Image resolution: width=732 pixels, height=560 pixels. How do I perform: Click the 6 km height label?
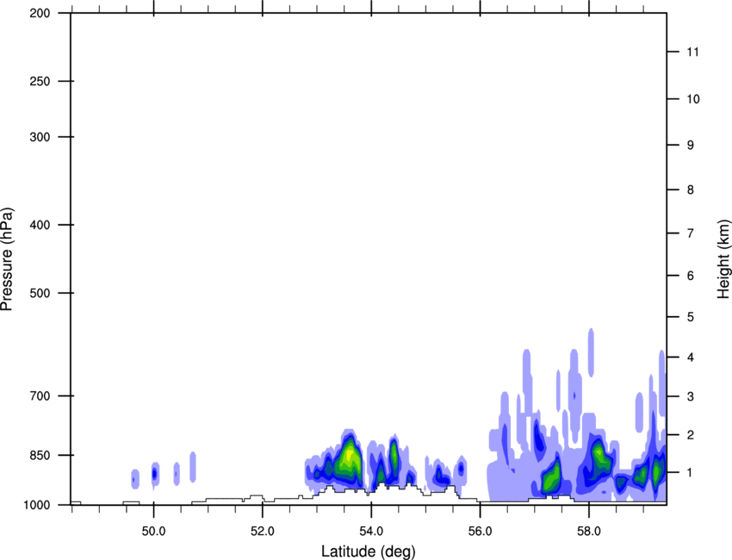(x=691, y=276)
